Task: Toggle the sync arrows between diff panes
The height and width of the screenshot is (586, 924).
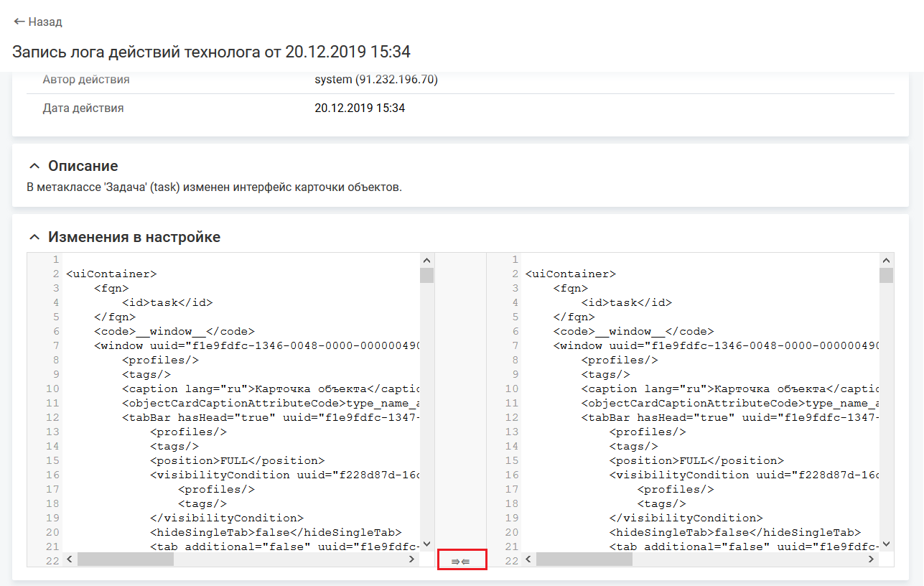Action: pyautogui.click(x=462, y=561)
